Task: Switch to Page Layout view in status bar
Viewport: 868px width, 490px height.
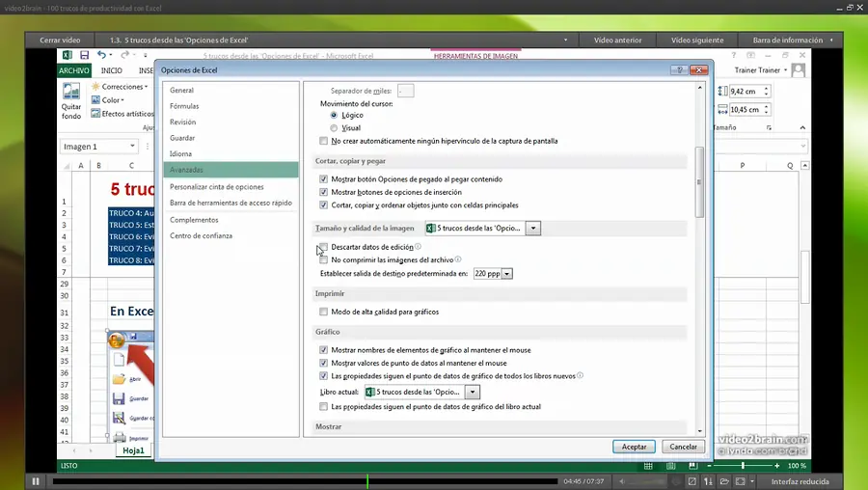Action: click(671, 466)
